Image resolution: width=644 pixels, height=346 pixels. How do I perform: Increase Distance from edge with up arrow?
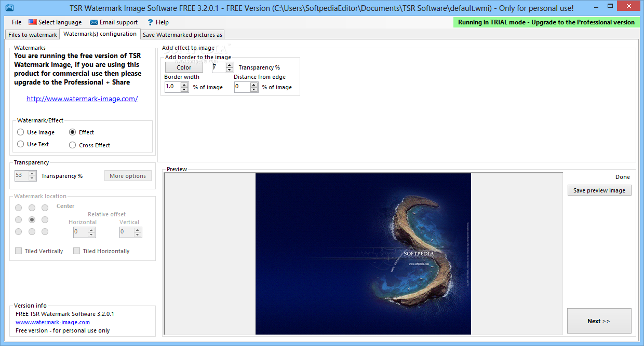click(x=254, y=85)
